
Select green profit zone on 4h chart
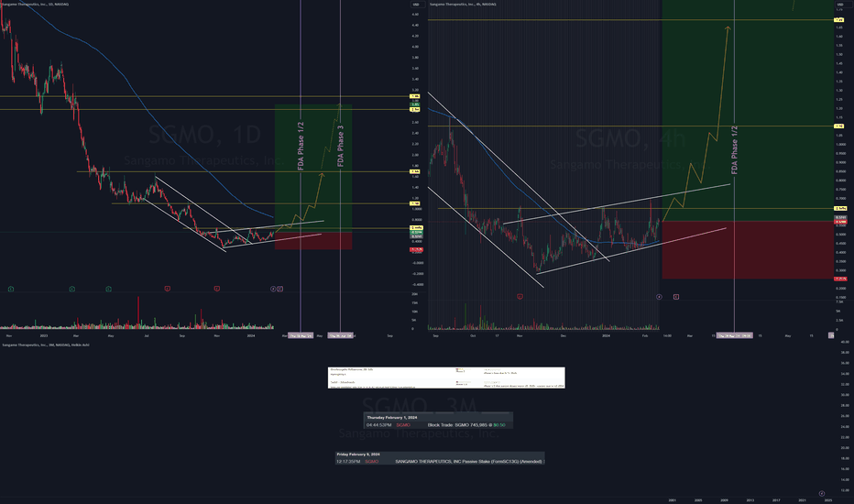(x=748, y=110)
